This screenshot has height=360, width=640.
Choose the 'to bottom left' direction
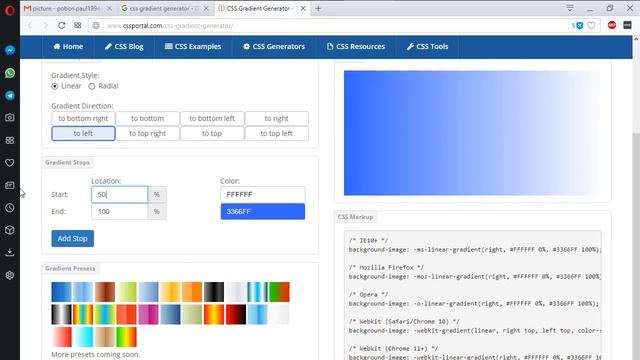pyautogui.click(x=212, y=118)
